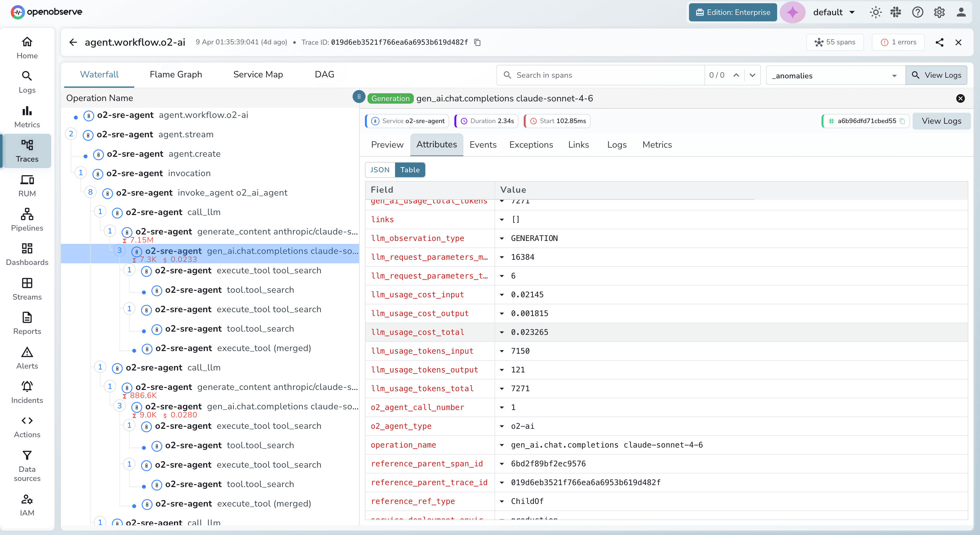
Task: Expand links field value arrow
Action: coord(502,219)
